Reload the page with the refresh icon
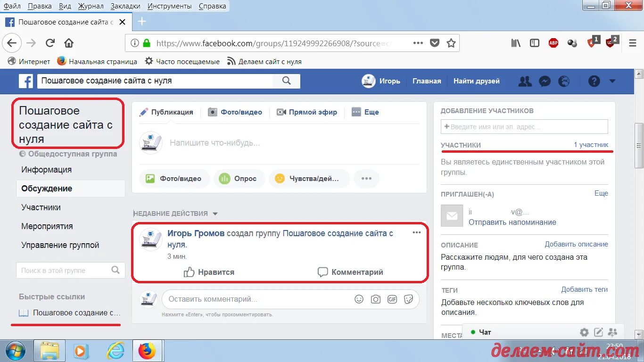644x362 pixels. click(50, 43)
